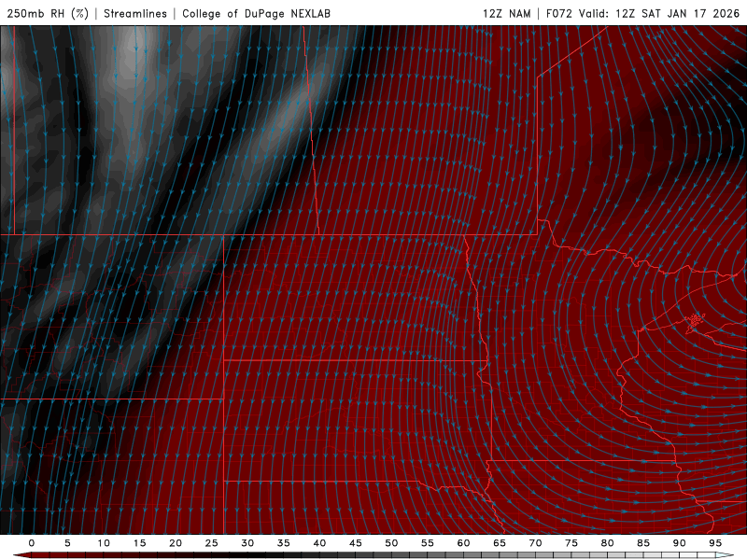
Task: Click the colorbar label '70'
Action: tap(535, 543)
